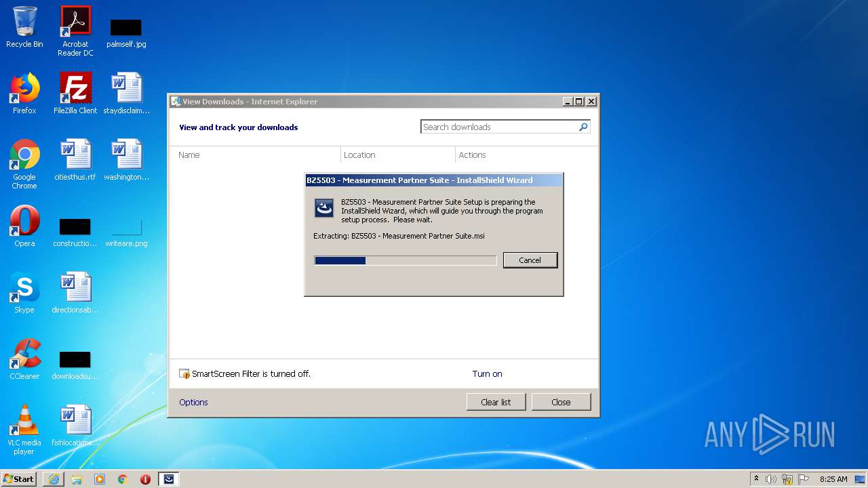Image resolution: width=868 pixels, height=488 pixels.
Task: Show hidden tray icons arrow
Action: click(756, 479)
